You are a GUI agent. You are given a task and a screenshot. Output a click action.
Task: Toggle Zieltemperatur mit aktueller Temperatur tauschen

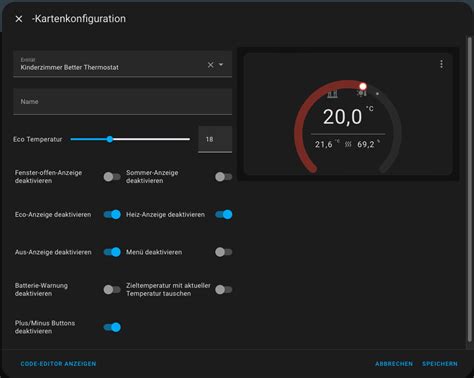pos(223,290)
